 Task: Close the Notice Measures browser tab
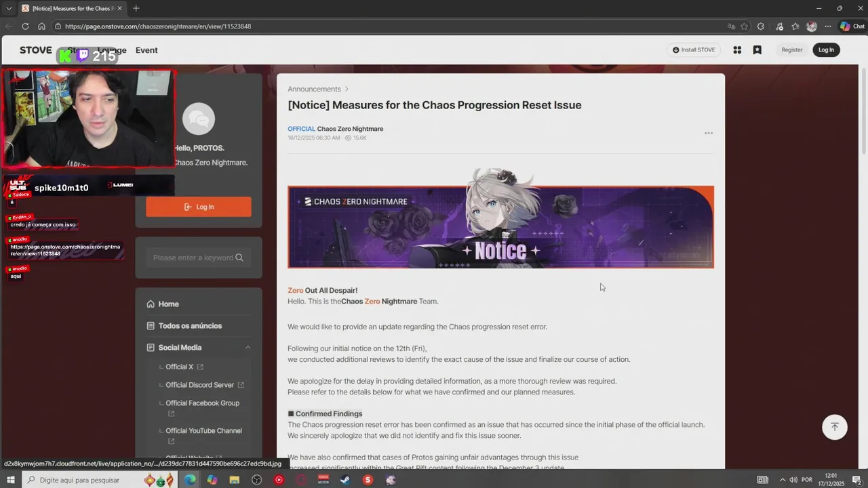pyautogui.click(x=120, y=8)
